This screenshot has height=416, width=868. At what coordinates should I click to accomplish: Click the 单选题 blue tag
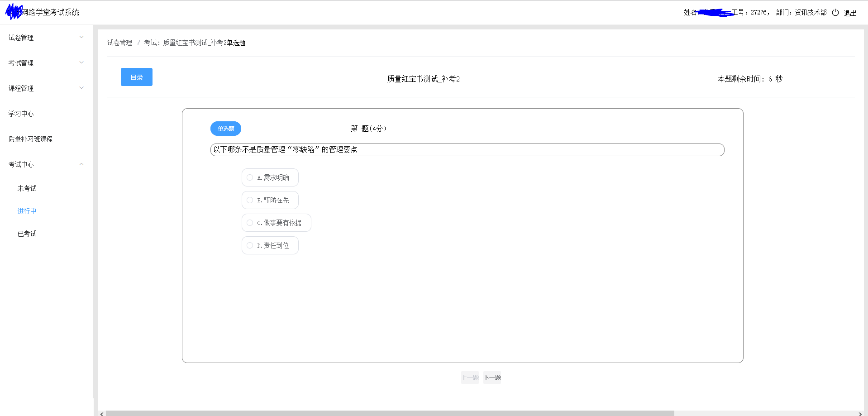[x=226, y=129]
